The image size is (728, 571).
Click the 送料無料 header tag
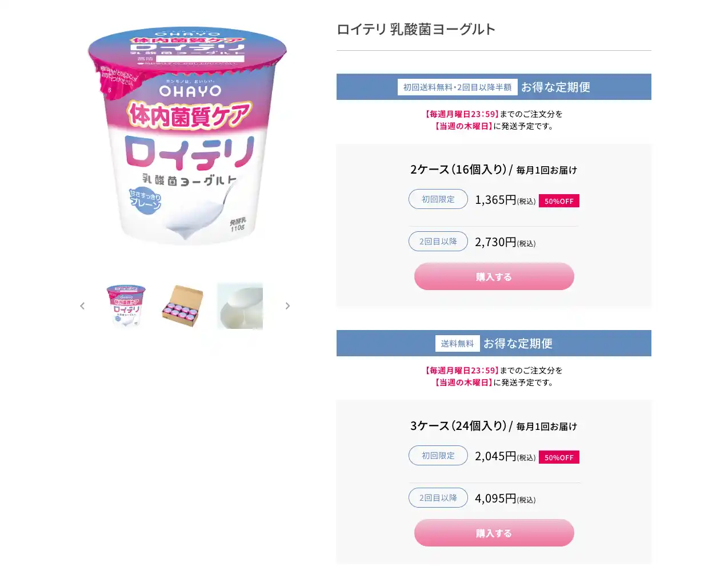click(458, 343)
